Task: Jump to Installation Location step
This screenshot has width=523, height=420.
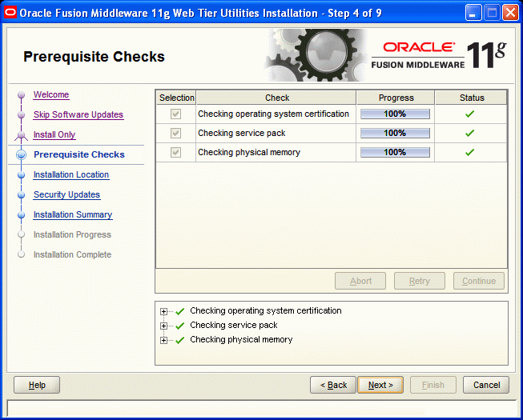Action: [x=71, y=174]
